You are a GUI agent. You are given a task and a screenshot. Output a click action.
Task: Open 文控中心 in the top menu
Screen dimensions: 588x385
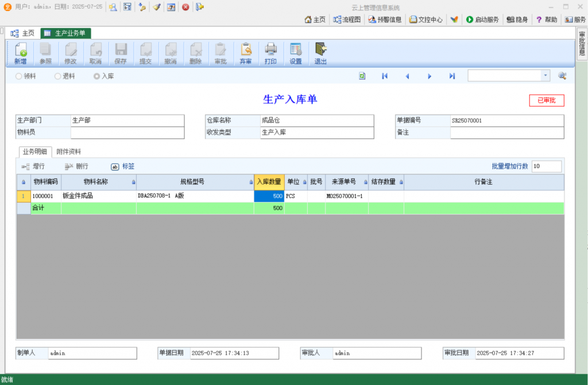point(426,20)
